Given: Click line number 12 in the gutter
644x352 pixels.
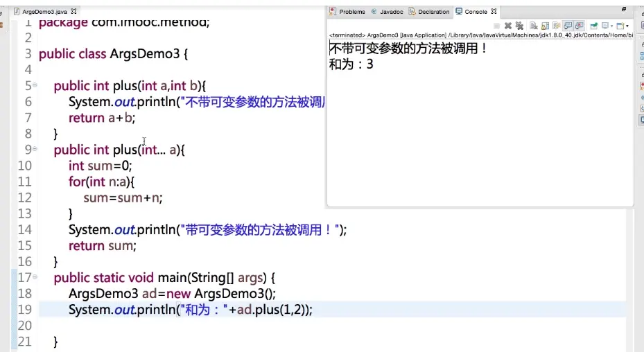Looking at the screenshot, I should pos(25,197).
